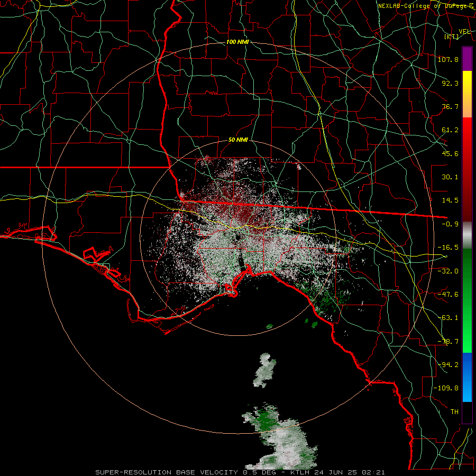Pick the red segment of the color bar
Viewport: 476px width, 476px height.
[x=467, y=170]
